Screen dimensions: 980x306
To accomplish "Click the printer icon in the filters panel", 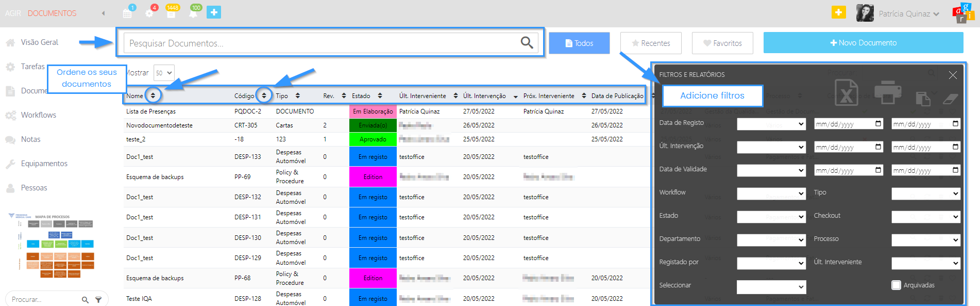I will point(888,92).
